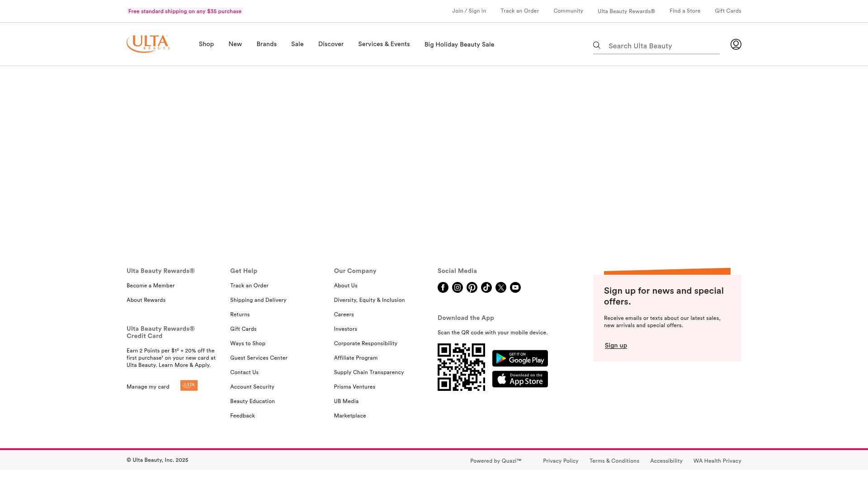This screenshot has height=488, width=868.
Task: Click Find a Store
Action: pos(685,11)
